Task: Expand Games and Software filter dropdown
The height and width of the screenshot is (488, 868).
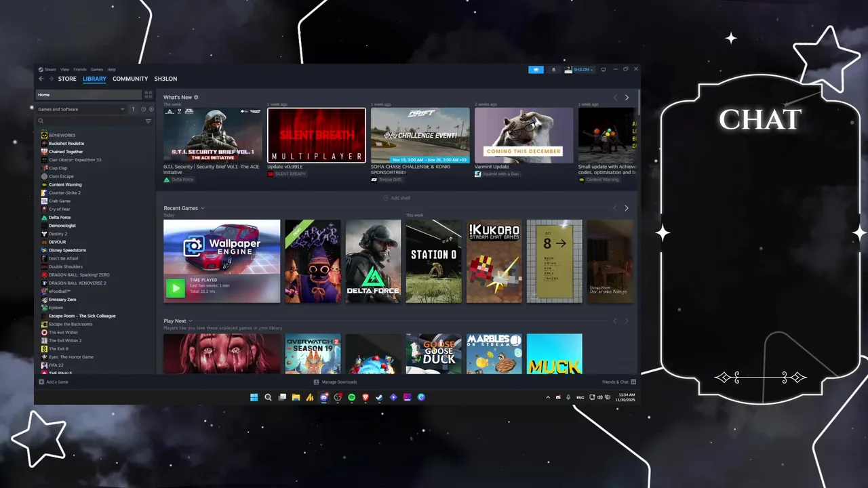Action: (122, 109)
